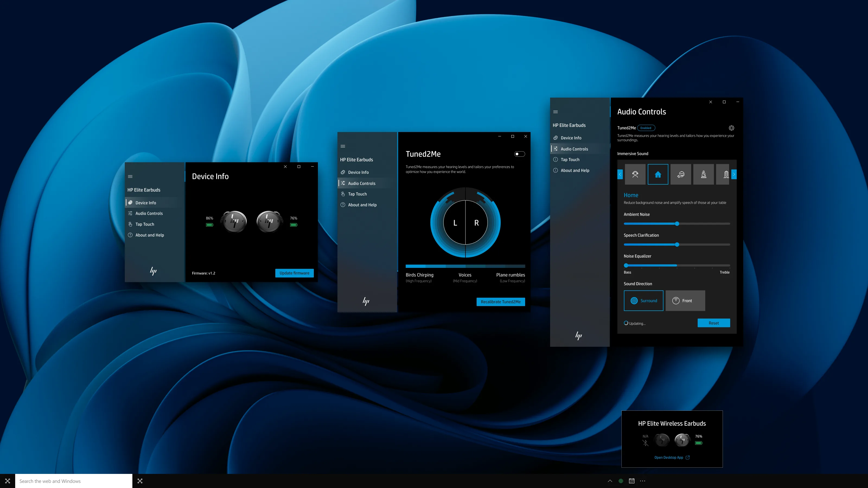Click left earbud image in Device Info
This screenshot has height=488, width=868.
coord(234,221)
